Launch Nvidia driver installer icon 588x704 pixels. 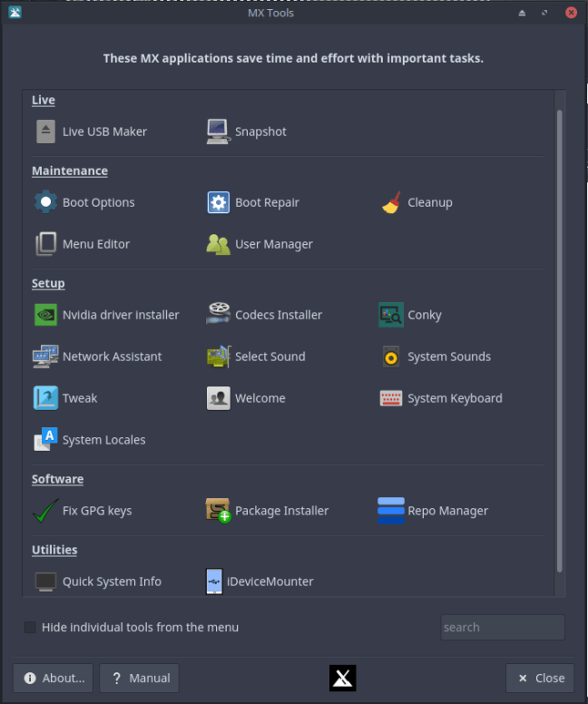[45, 315]
